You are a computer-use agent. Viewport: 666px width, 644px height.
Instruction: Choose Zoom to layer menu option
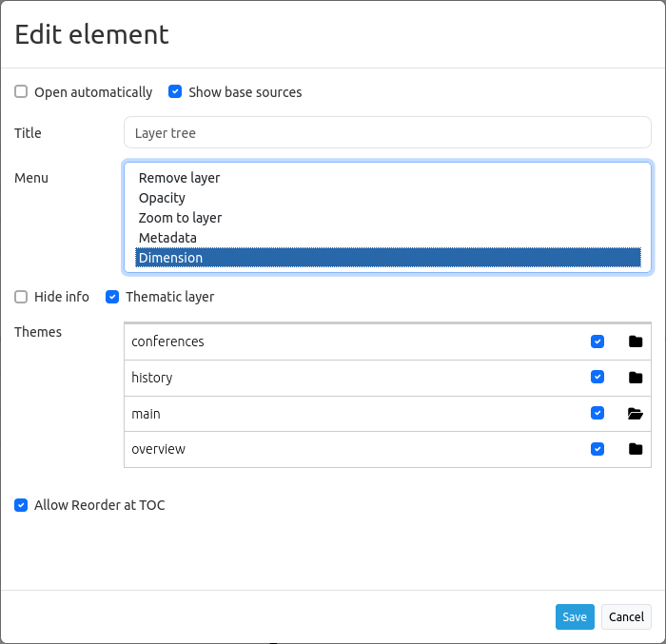coord(180,218)
